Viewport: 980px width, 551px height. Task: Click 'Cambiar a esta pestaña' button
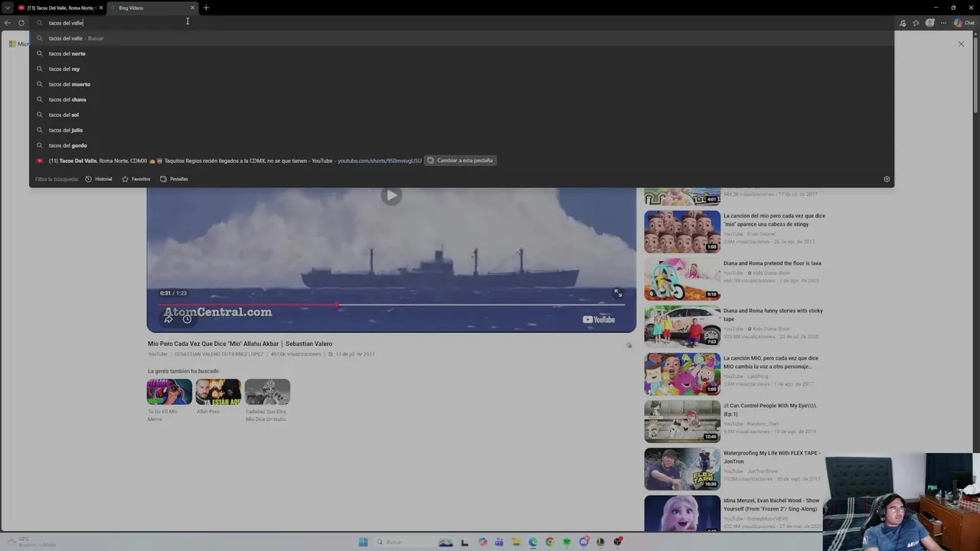point(460,161)
